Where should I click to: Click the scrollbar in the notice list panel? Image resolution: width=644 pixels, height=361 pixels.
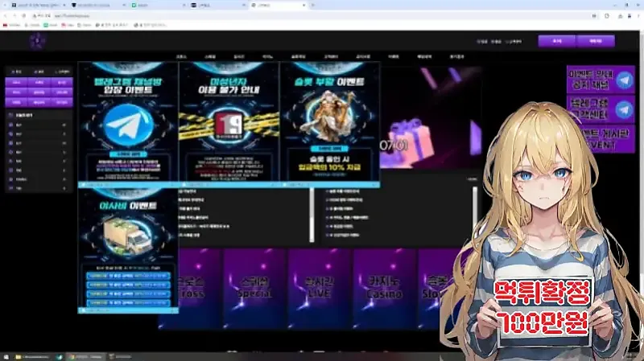[312, 213]
